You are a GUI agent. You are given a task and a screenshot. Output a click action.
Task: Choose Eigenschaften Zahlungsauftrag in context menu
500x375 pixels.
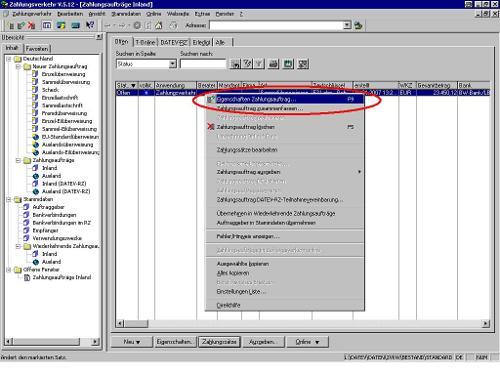tap(285, 99)
